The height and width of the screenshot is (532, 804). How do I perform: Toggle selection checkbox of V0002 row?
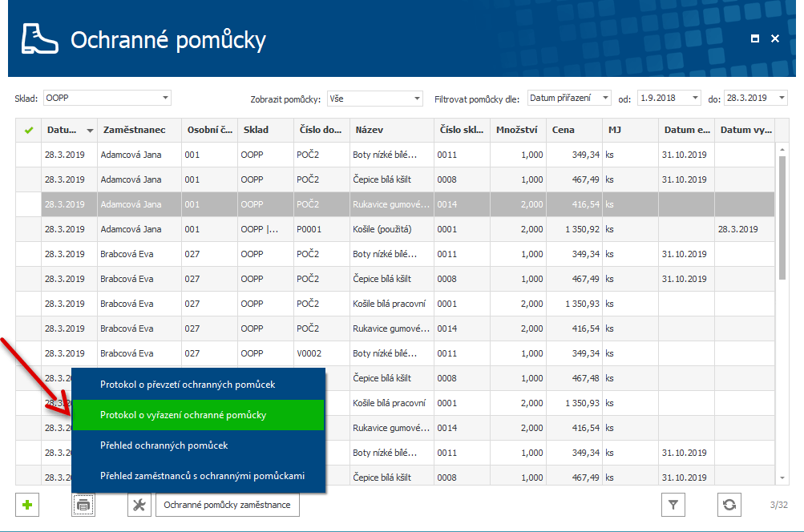point(29,353)
